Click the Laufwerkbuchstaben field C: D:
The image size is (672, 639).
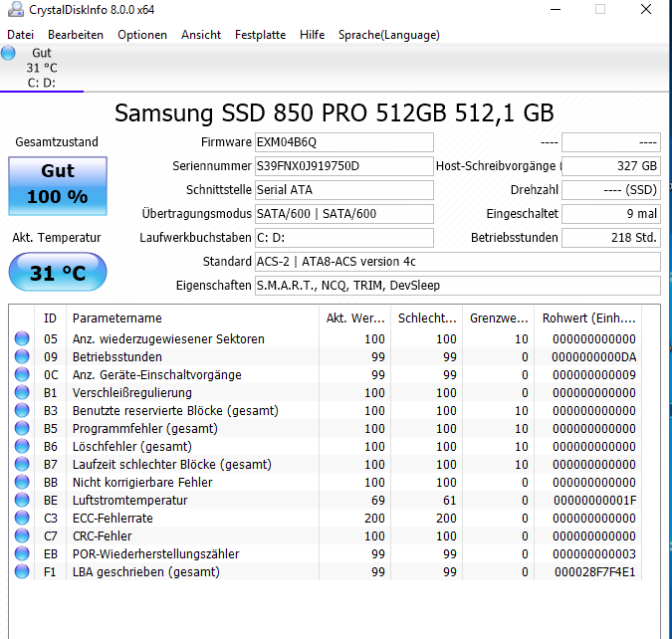click(x=344, y=238)
